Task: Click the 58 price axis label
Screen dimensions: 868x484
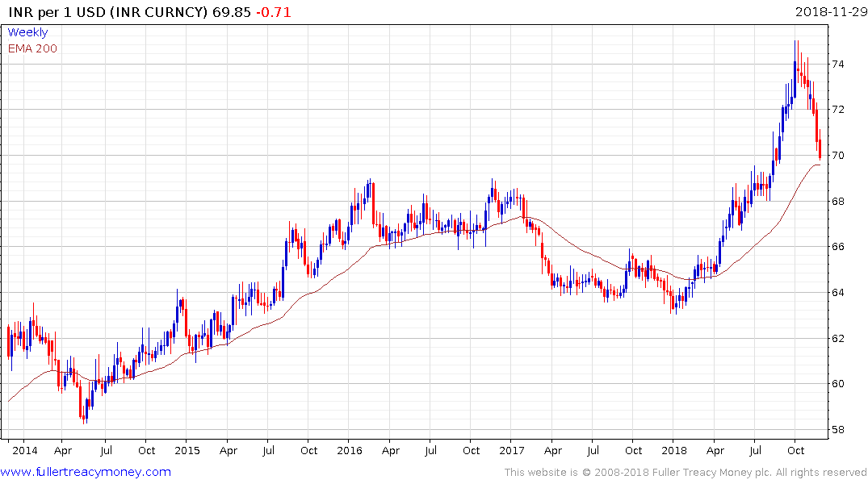Action: [x=838, y=430]
